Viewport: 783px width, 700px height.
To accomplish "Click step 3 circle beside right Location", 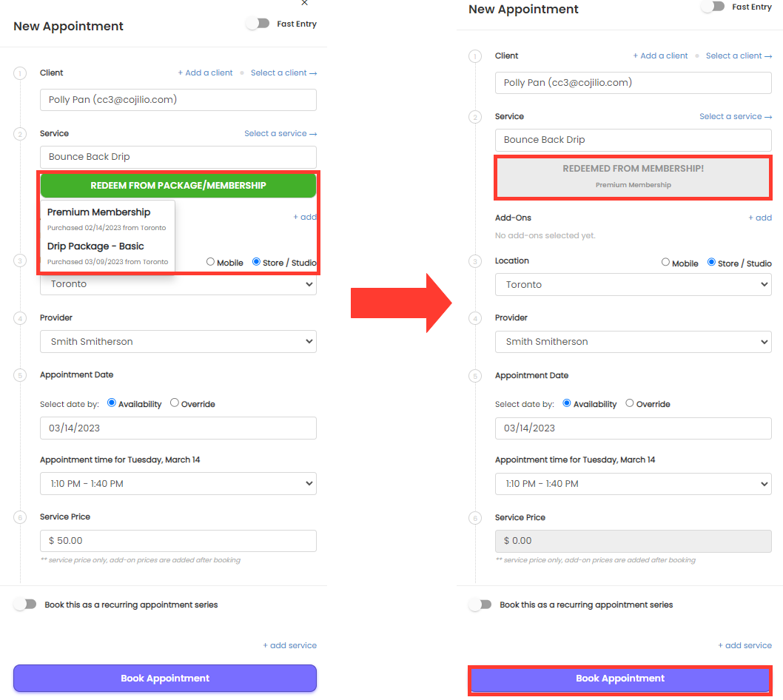I will [475, 261].
